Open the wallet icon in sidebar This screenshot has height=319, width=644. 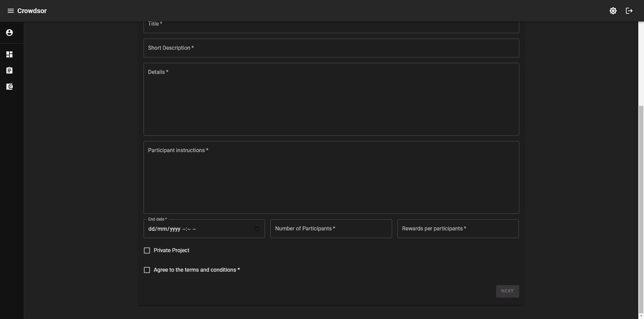coord(9,87)
